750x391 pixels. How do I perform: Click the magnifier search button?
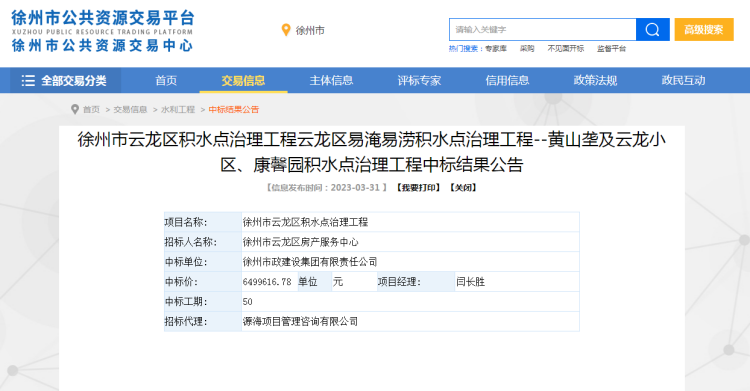coord(652,30)
